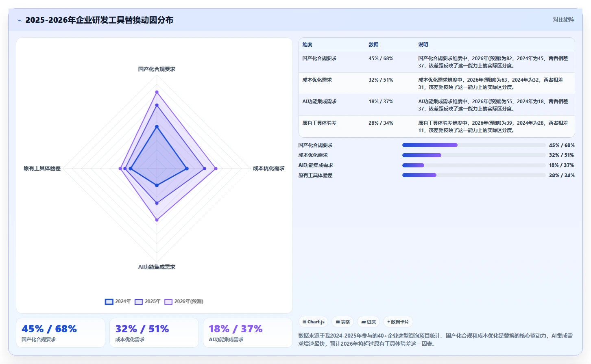Open the 45% / 68% stat card
The height and width of the screenshot is (364, 591).
point(61,333)
